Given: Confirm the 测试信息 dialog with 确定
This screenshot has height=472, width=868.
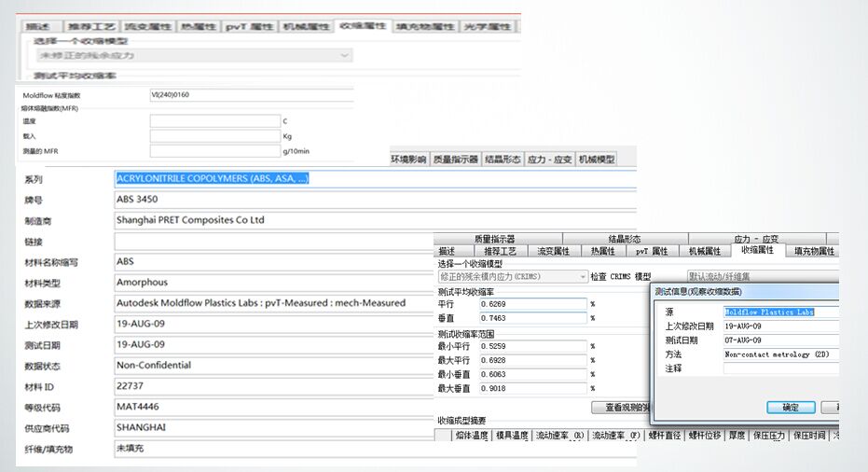Looking at the screenshot, I should tap(791, 408).
